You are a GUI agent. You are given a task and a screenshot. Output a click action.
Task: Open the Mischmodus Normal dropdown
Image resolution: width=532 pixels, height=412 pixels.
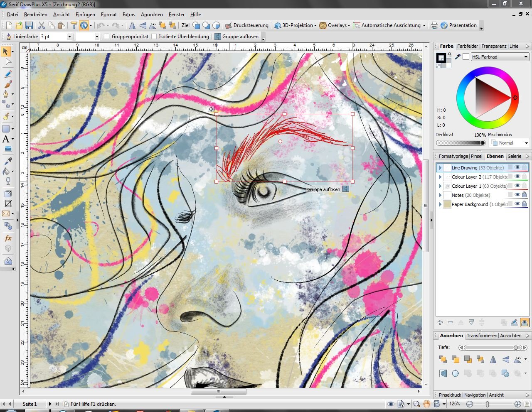point(510,143)
